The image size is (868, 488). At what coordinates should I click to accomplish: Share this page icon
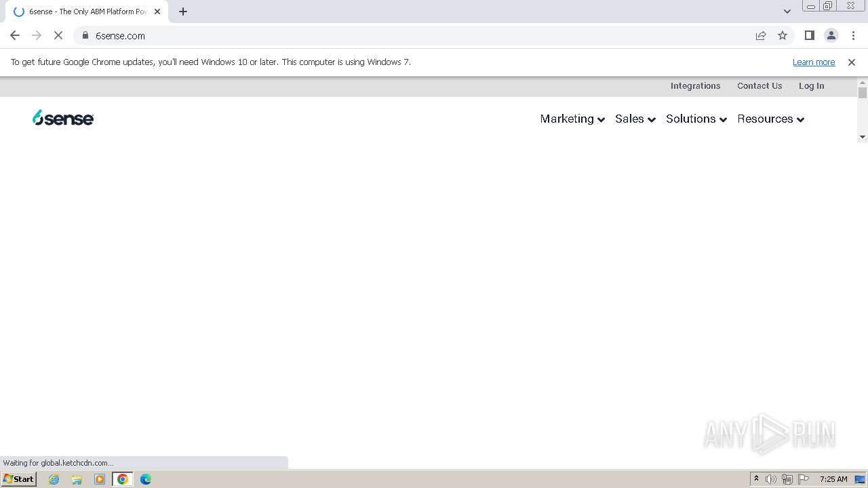click(x=761, y=35)
